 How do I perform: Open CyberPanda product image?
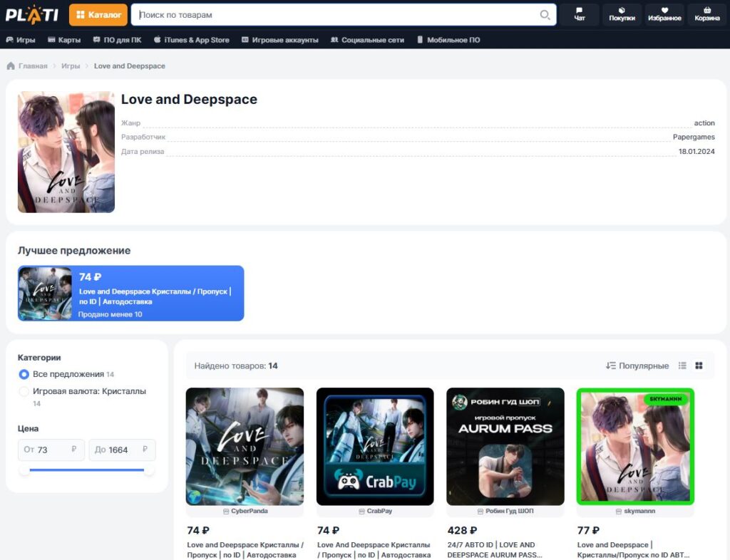[245, 447]
